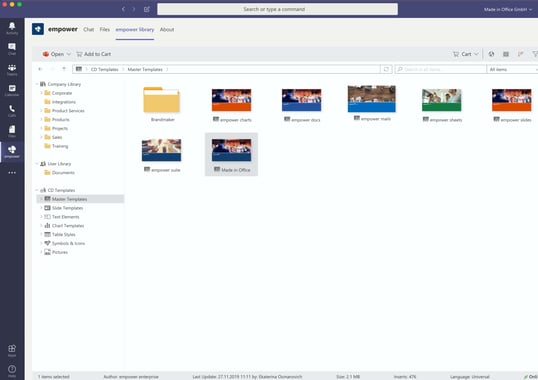Image resolution: width=538 pixels, height=380 pixels.
Task: Open the Activity bell in Teams sidebar
Action: point(12,28)
